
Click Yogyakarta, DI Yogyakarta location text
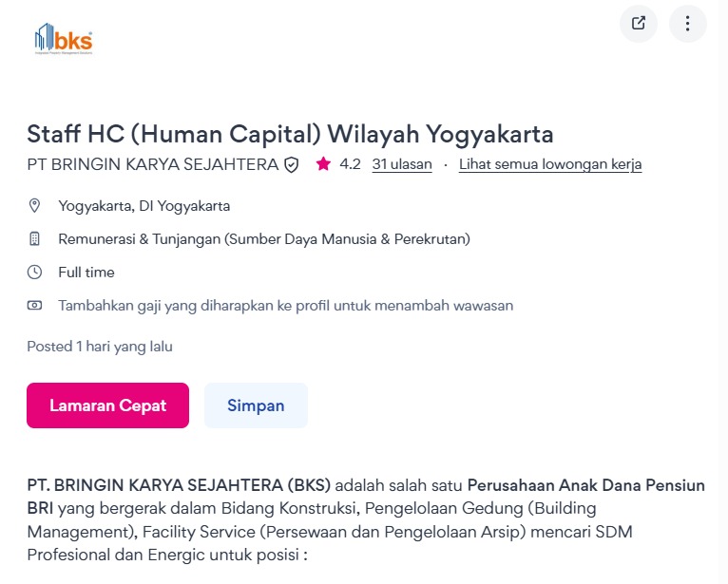click(144, 206)
